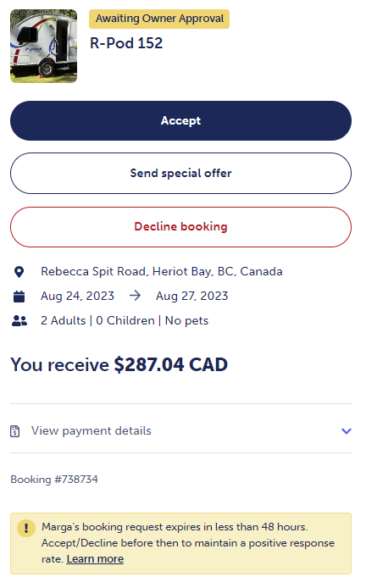Click the calendar dates icon
The image size is (366, 588).
pos(19,297)
